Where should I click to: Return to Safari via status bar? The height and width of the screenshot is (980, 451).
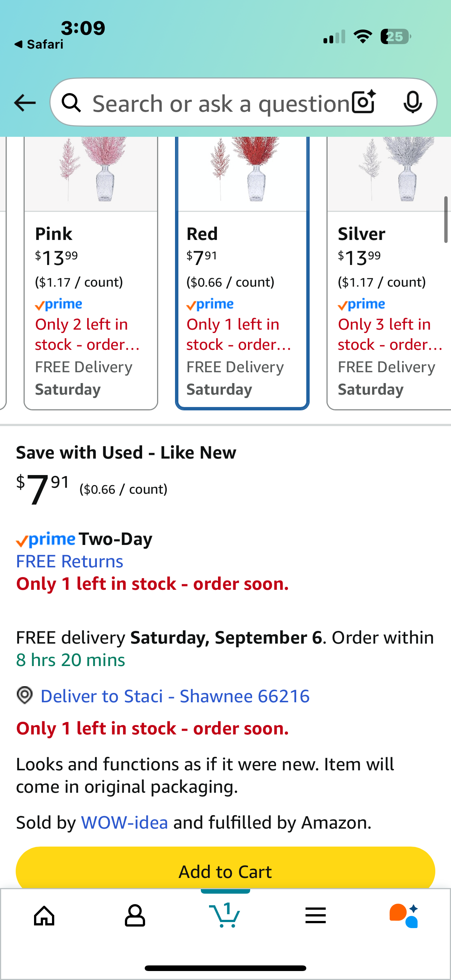tap(39, 44)
